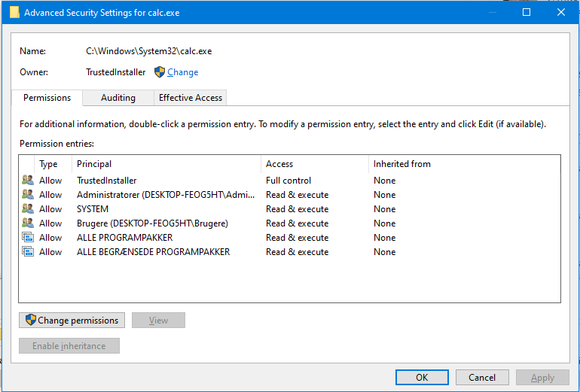Open the Effective Access tab
This screenshot has width=580, height=392.
click(190, 98)
